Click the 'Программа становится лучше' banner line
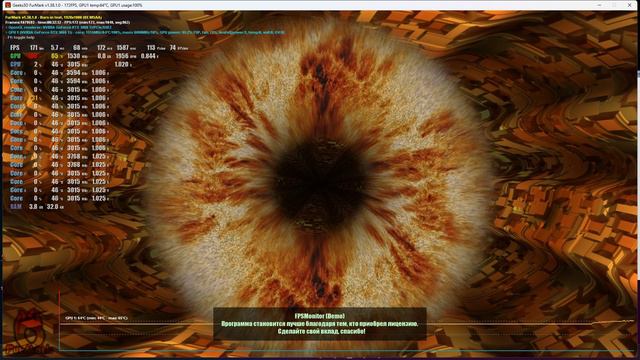640x360 pixels. (x=320, y=324)
